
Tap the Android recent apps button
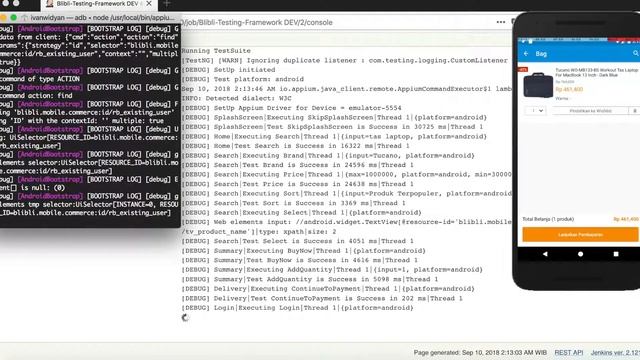[616, 254]
